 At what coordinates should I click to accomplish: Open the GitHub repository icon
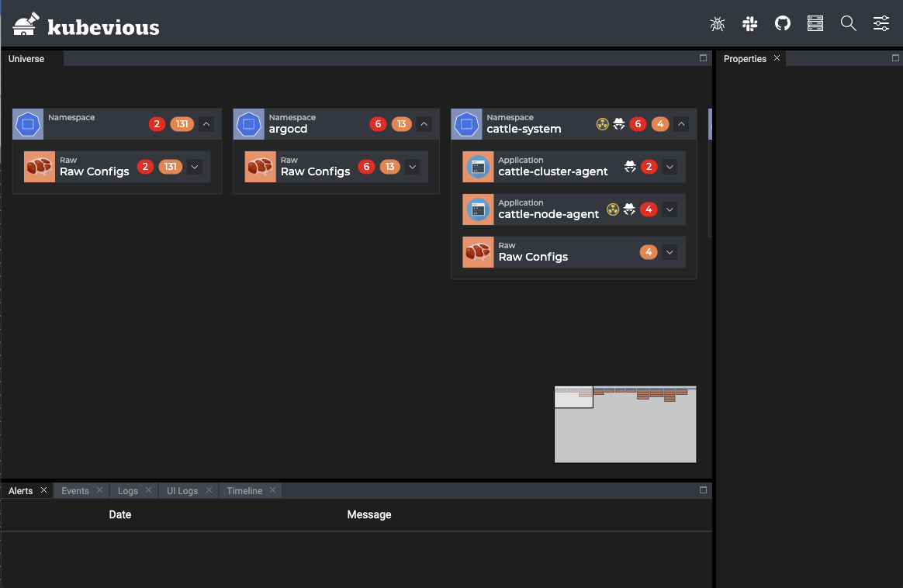(783, 23)
